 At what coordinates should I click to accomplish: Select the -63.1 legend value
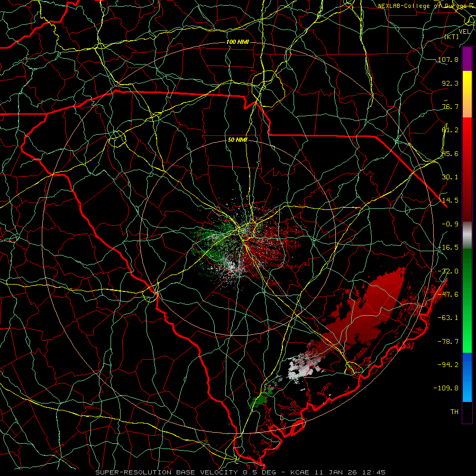point(448,318)
